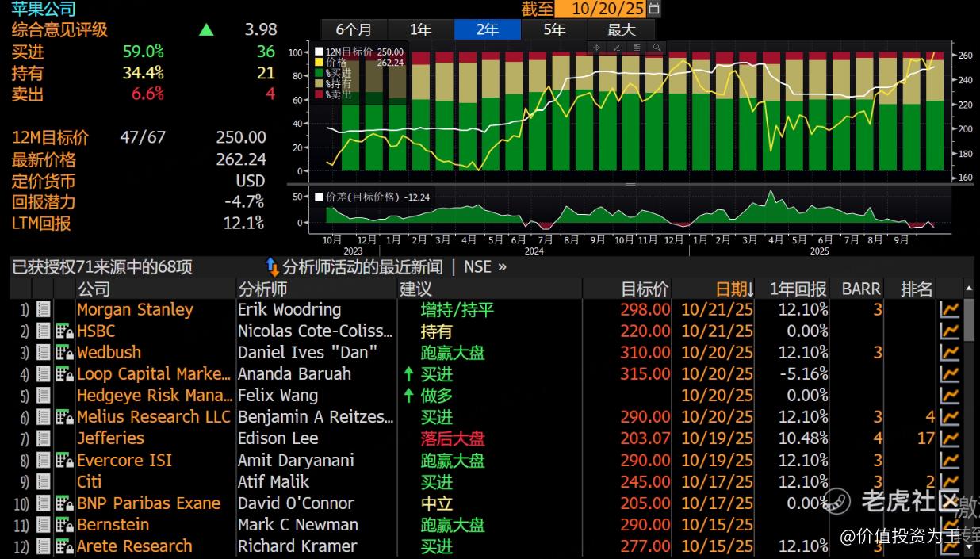Switch chart range to 6个月
The height and width of the screenshot is (559, 980).
click(x=354, y=29)
